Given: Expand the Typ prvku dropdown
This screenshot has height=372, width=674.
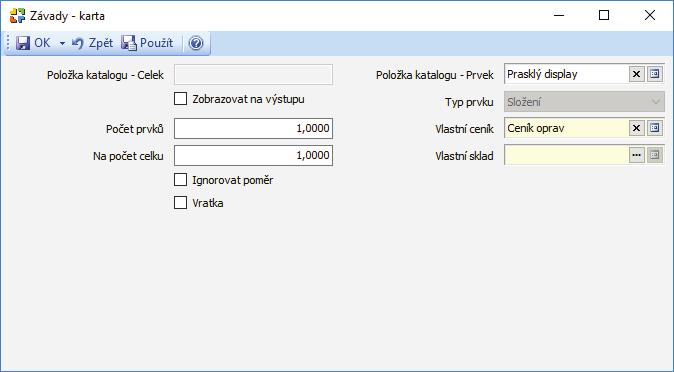Looking at the screenshot, I should pyautogui.click(x=656, y=102).
